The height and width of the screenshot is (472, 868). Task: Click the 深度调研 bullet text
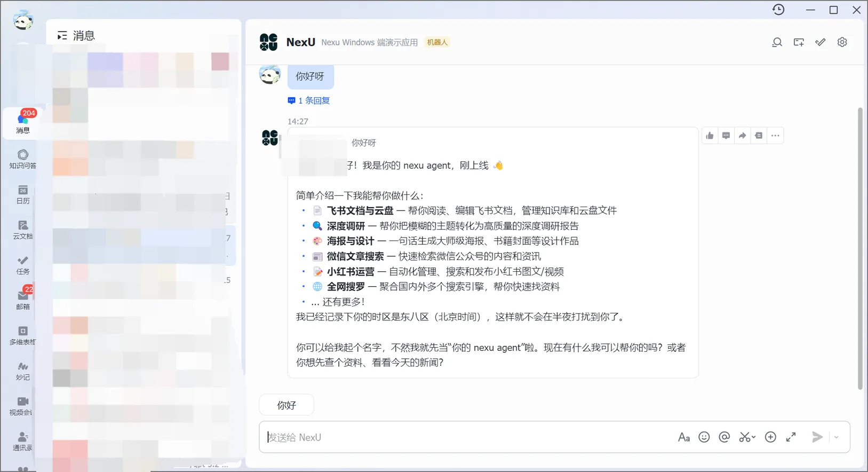coord(346,226)
